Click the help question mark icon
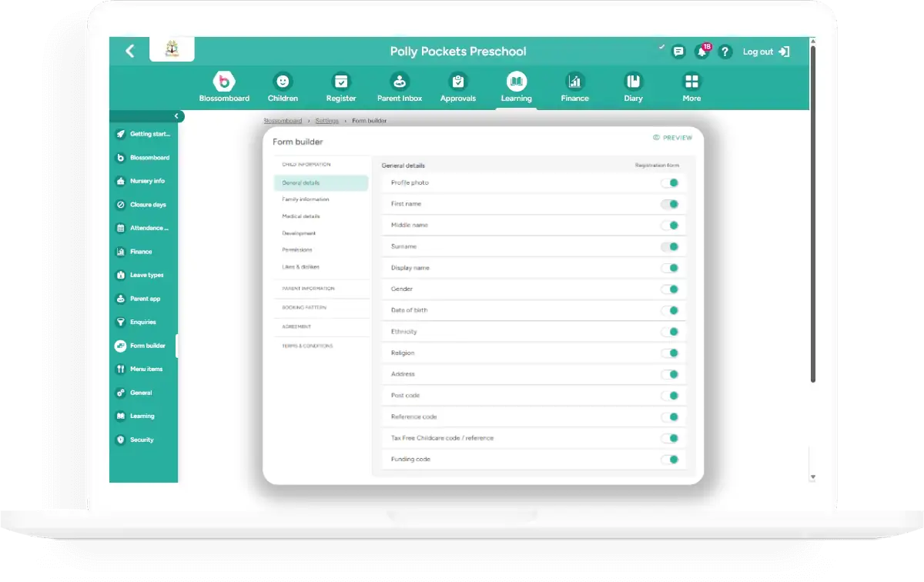 point(725,52)
